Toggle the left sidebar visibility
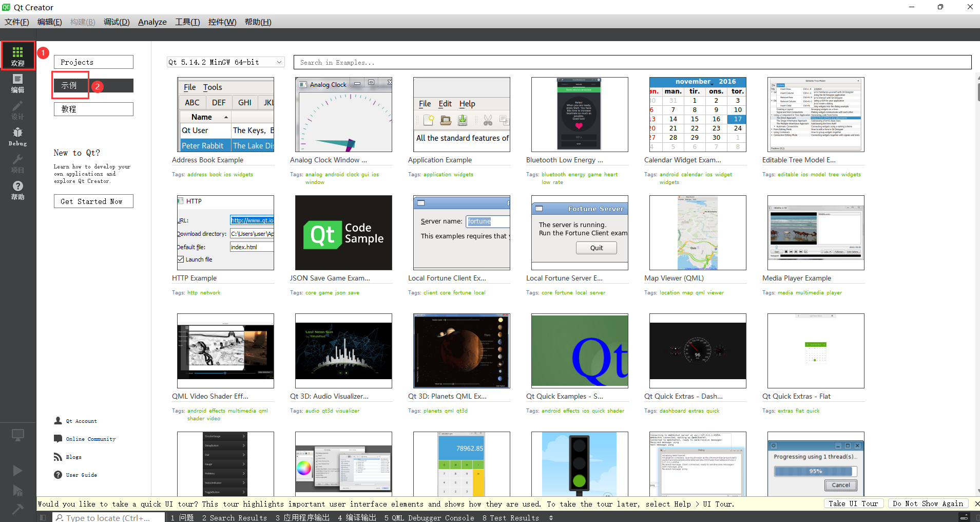 [43, 517]
